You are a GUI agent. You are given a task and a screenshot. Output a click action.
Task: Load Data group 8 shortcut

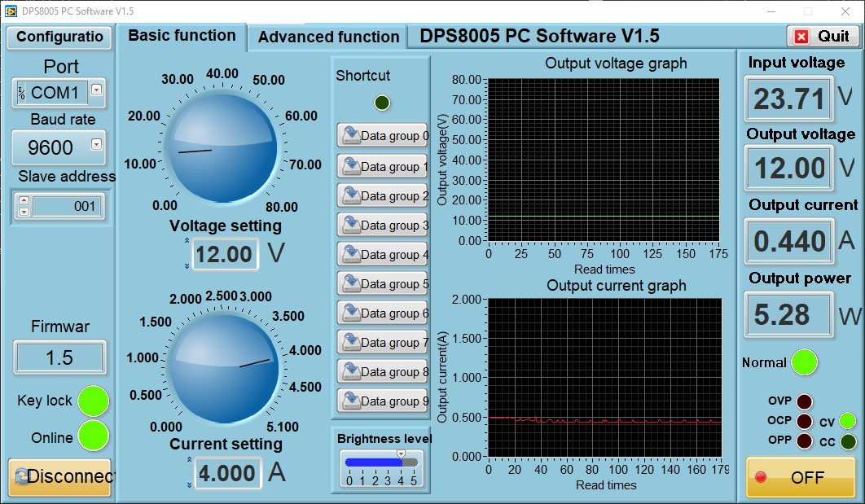click(383, 371)
